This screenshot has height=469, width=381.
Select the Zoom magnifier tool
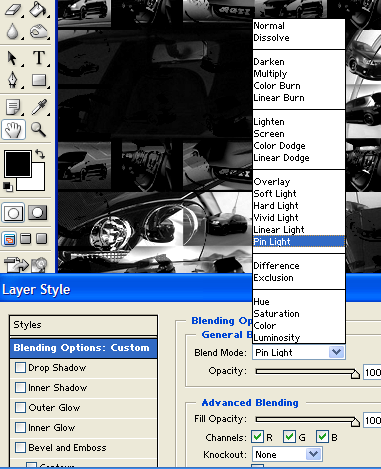[39, 129]
